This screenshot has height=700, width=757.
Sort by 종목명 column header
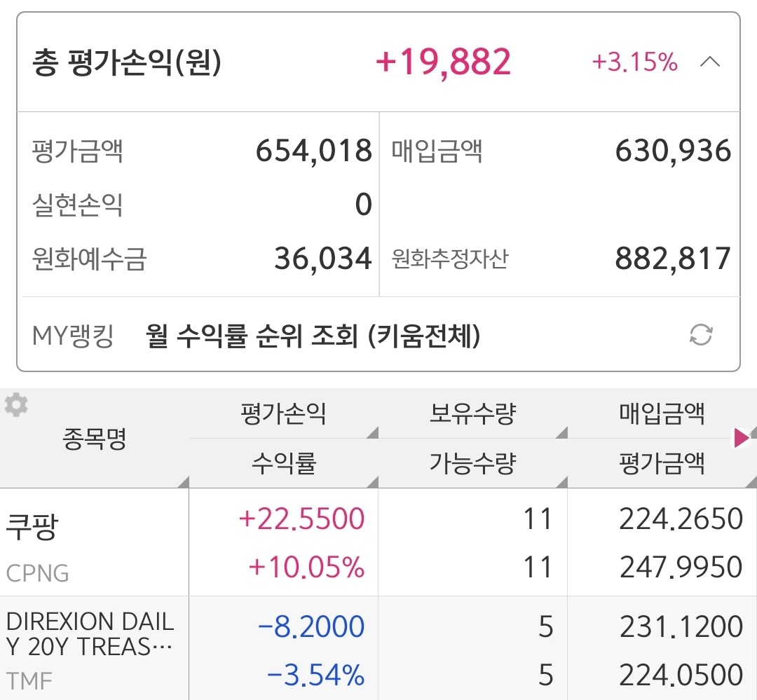pyautogui.click(x=95, y=439)
